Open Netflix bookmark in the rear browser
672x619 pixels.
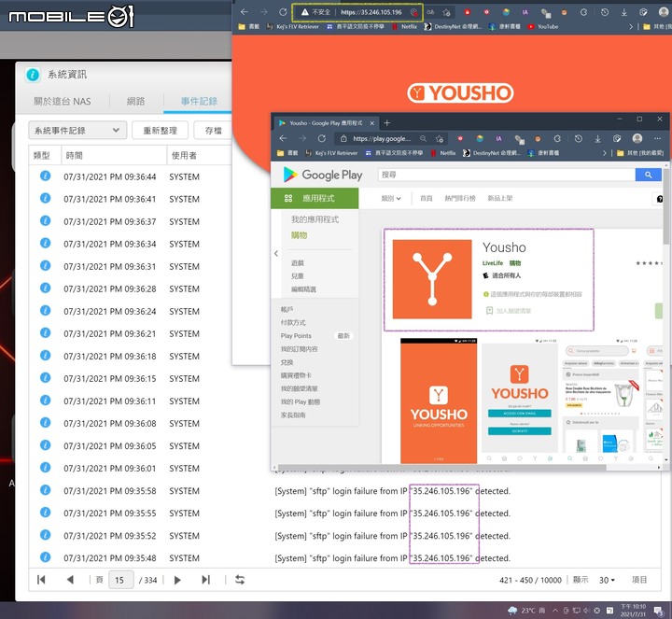(x=404, y=26)
